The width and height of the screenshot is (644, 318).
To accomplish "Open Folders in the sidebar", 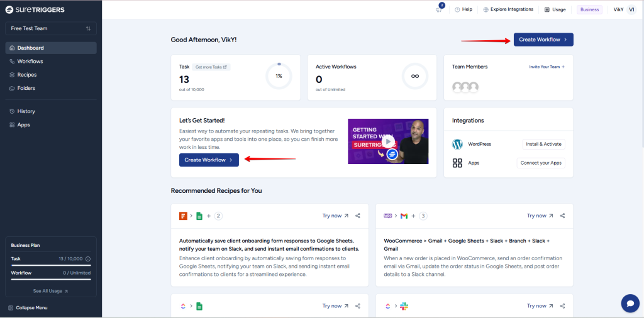I will click(x=26, y=88).
